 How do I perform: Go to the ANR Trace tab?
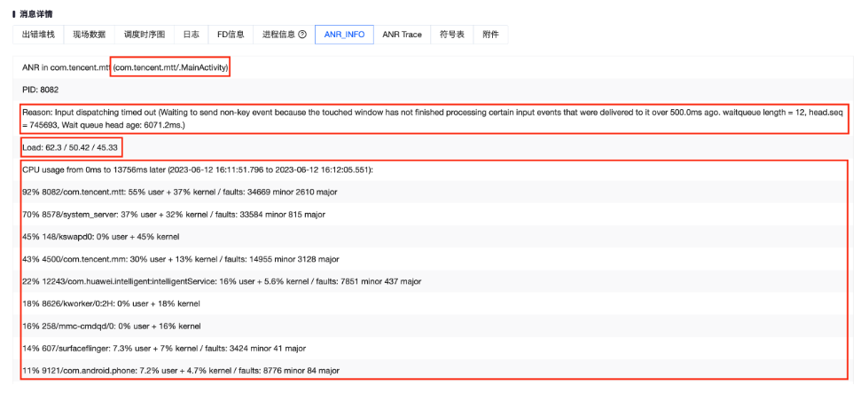(x=402, y=35)
